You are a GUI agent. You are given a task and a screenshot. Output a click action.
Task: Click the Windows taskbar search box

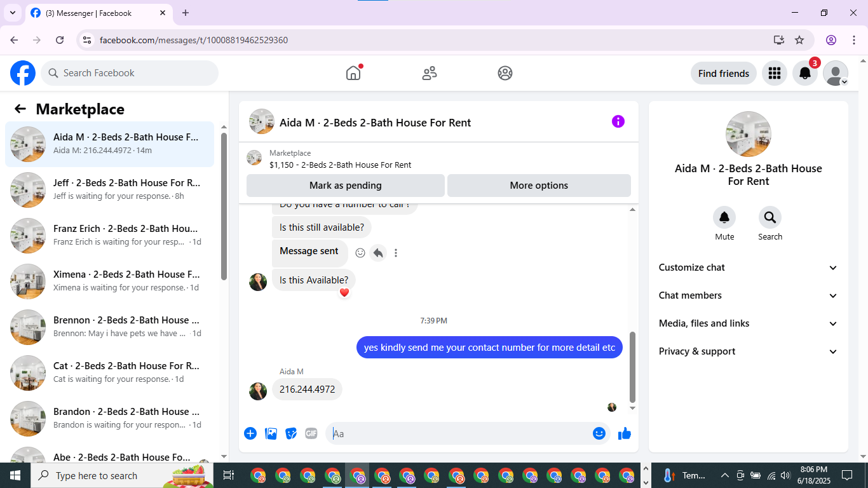tap(121, 475)
